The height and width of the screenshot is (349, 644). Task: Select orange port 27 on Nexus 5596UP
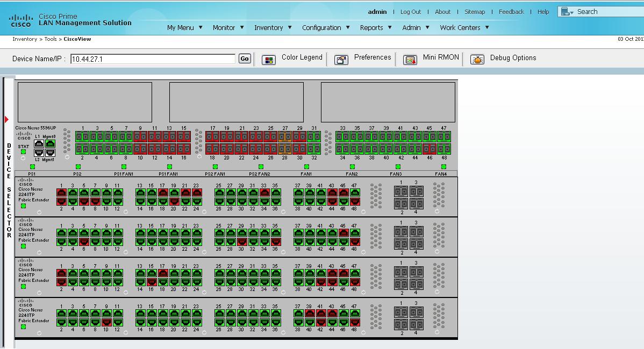(x=284, y=136)
